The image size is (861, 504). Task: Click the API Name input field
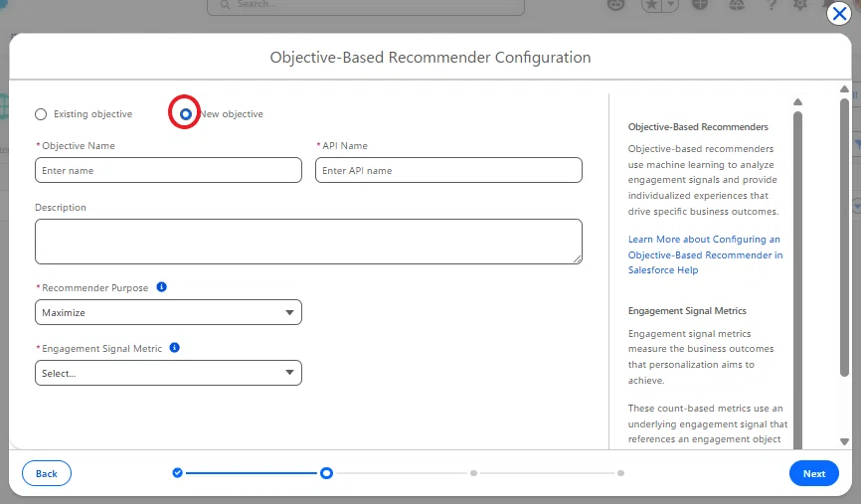tap(448, 170)
